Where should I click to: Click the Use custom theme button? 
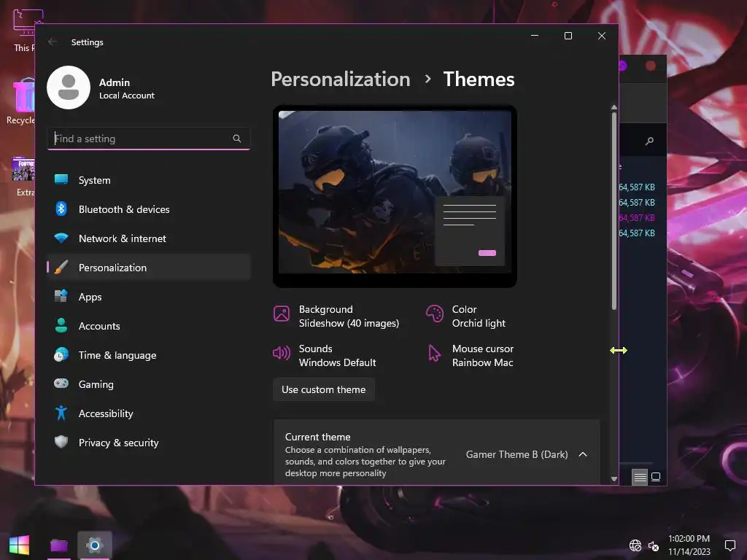click(x=323, y=389)
